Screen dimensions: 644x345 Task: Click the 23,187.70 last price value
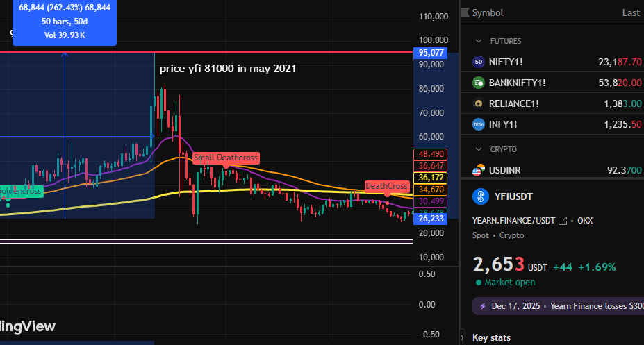click(620, 62)
